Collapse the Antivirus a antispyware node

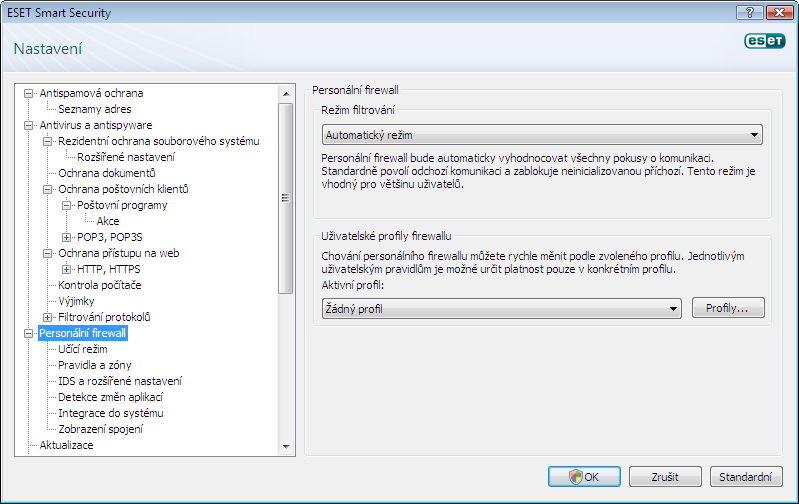coord(29,125)
